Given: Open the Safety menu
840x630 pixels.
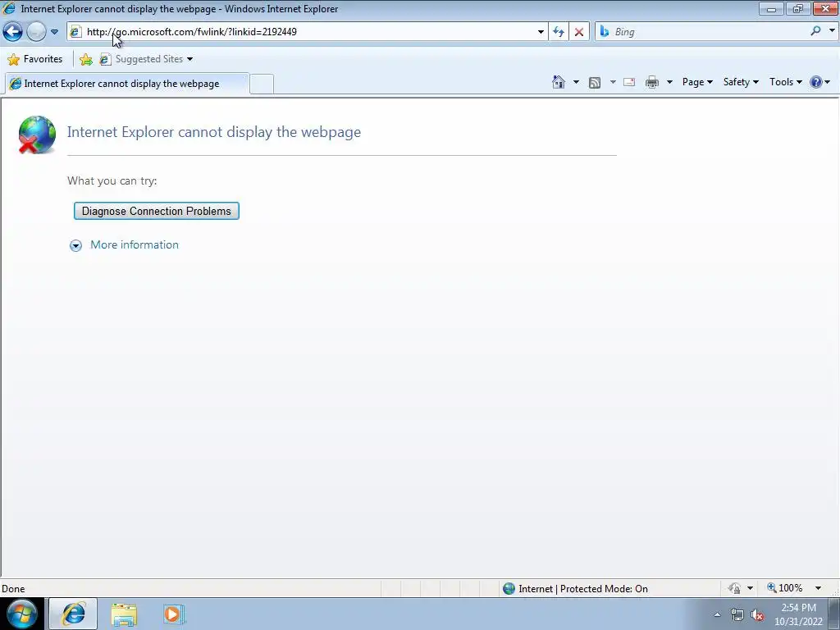Looking at the screenshot, I should pos(741,82).
